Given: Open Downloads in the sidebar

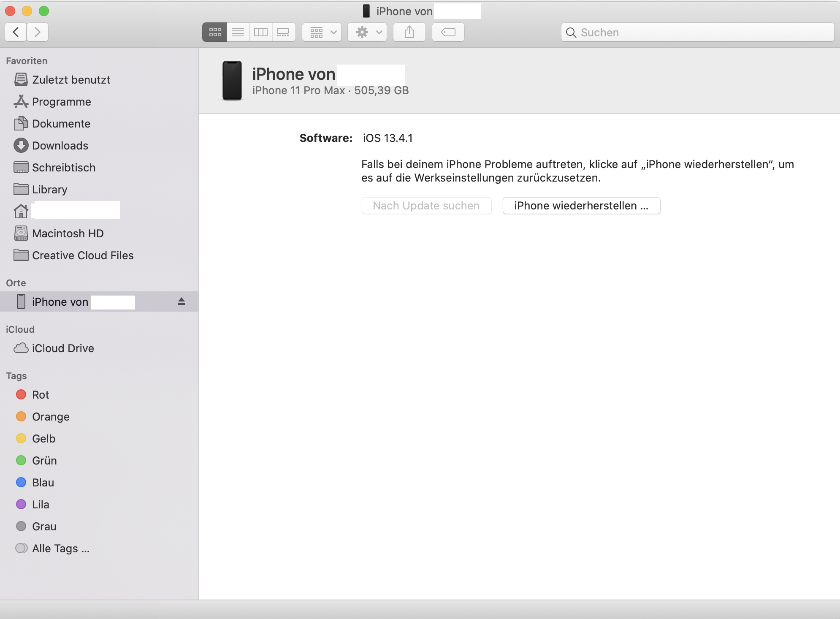Looking at the screenshot, I should tap(60, 146).
